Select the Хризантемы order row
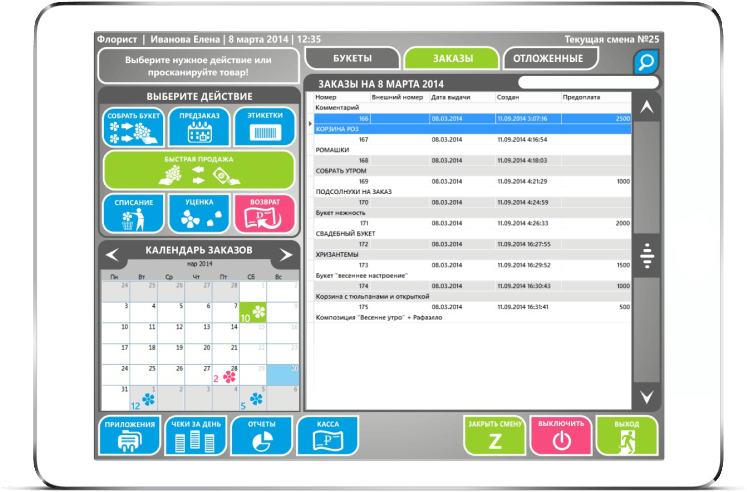 (473, 255)
